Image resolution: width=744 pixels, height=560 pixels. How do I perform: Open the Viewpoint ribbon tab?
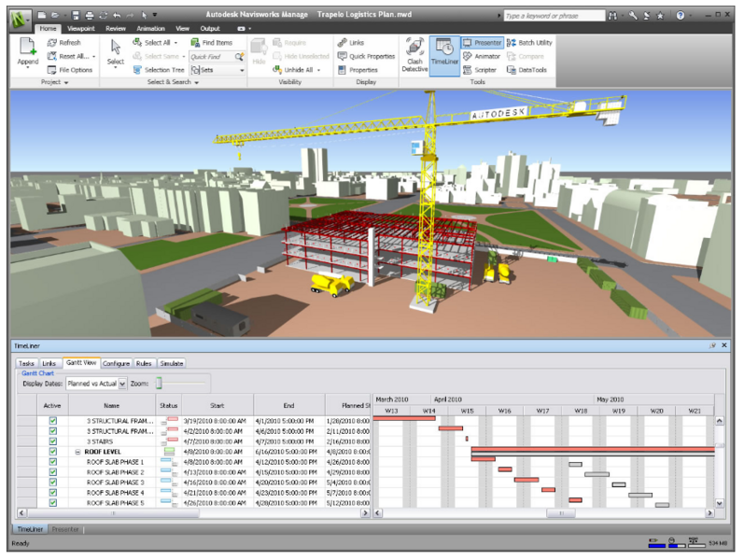point(80,29)
